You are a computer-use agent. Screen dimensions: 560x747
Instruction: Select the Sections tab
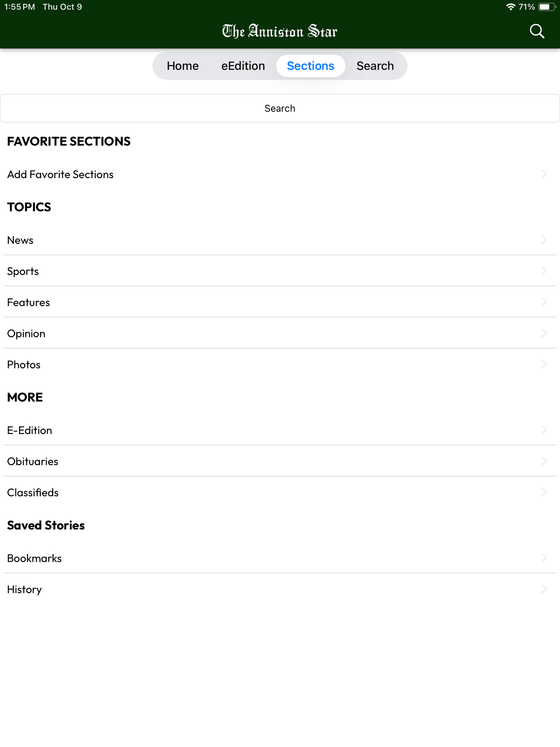(x=311, y=66)
